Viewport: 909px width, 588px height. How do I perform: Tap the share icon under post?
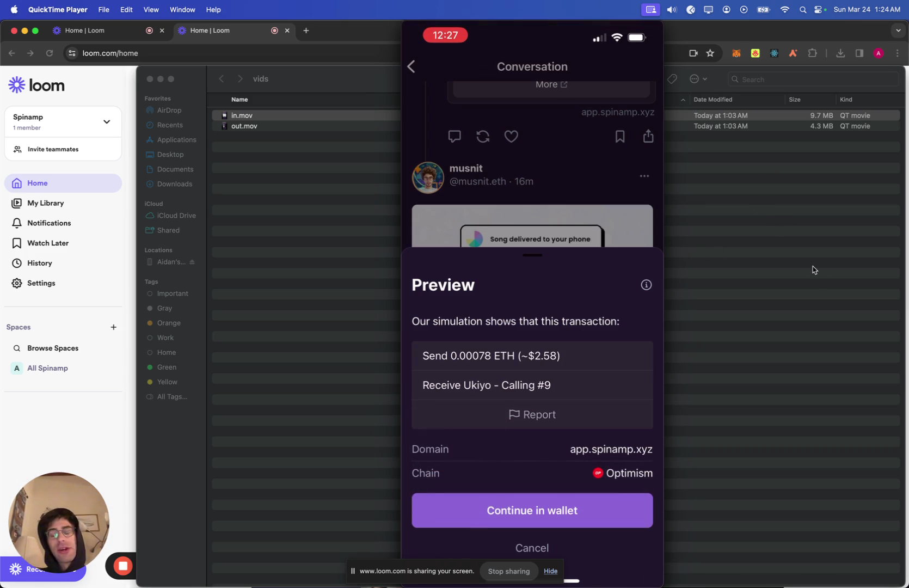pyautogui.click(x=648, y=136)
